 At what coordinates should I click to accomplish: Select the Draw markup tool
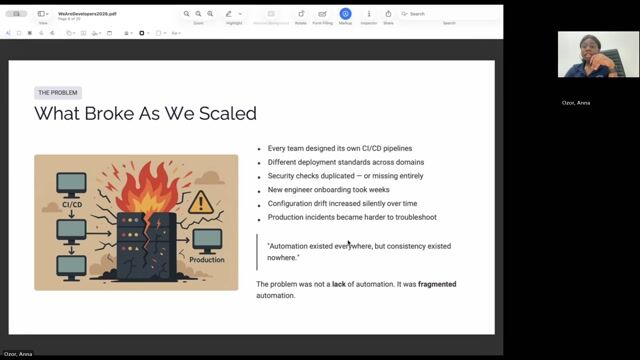point(52,33)
